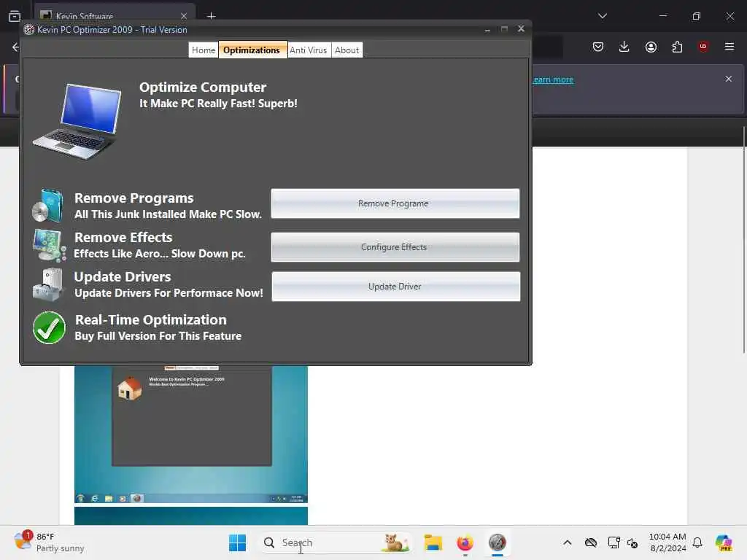Image resolution: width=747 pixels, height=560 pixels.
Task: Expand the system tray hidden icons
Action: (568, 542)
